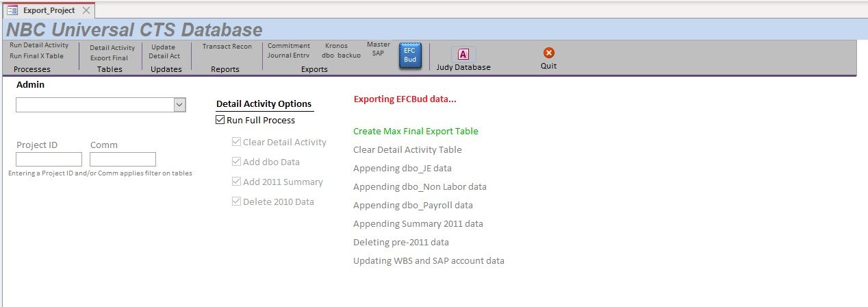Screen dimensions: 868x307
Task: Run the Kronos export
Action: (x=336, y=46)
